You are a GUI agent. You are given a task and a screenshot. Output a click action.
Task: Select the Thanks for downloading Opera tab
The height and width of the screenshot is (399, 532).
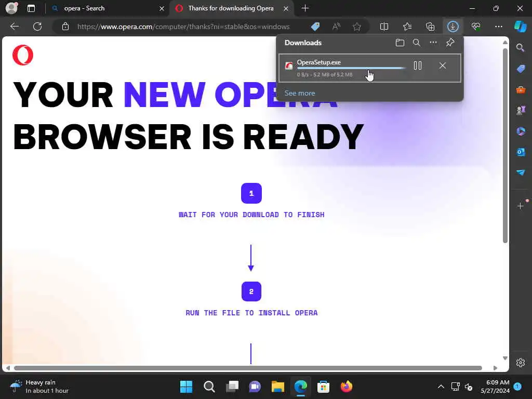[231, 8]
